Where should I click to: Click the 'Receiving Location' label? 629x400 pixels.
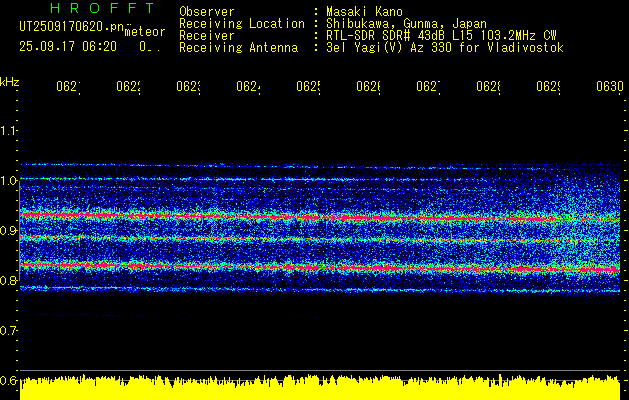242,24
